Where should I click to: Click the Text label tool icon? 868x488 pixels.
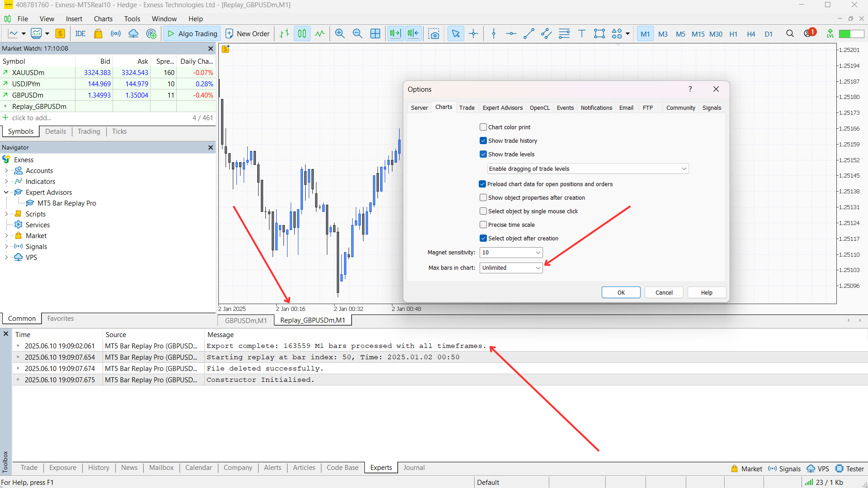point(582,34)
